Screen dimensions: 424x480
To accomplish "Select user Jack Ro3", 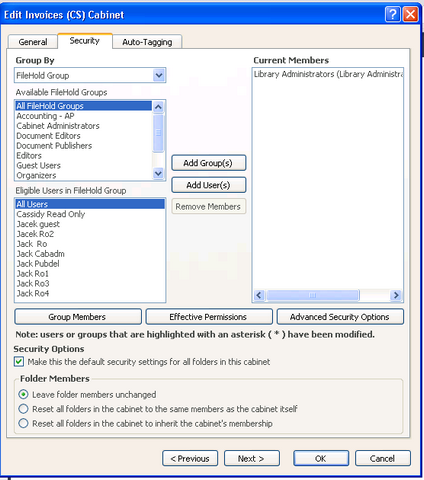I will pos(90,284).
